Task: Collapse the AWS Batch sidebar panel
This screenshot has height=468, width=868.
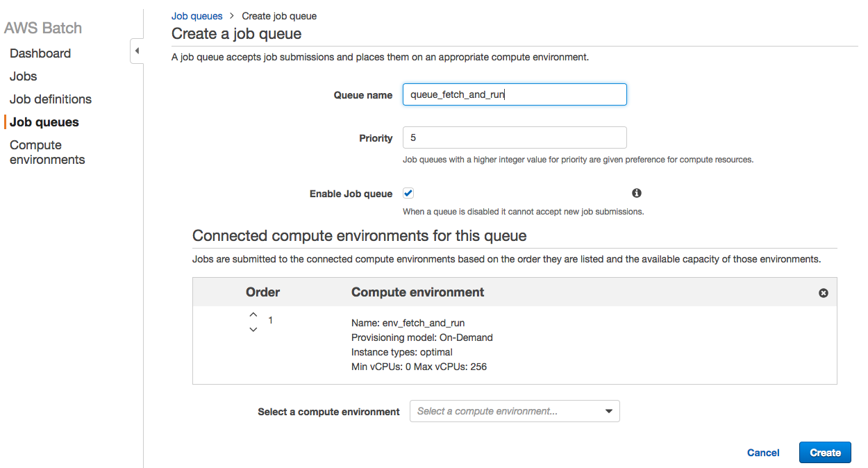Action: click(x=137, y=51)
